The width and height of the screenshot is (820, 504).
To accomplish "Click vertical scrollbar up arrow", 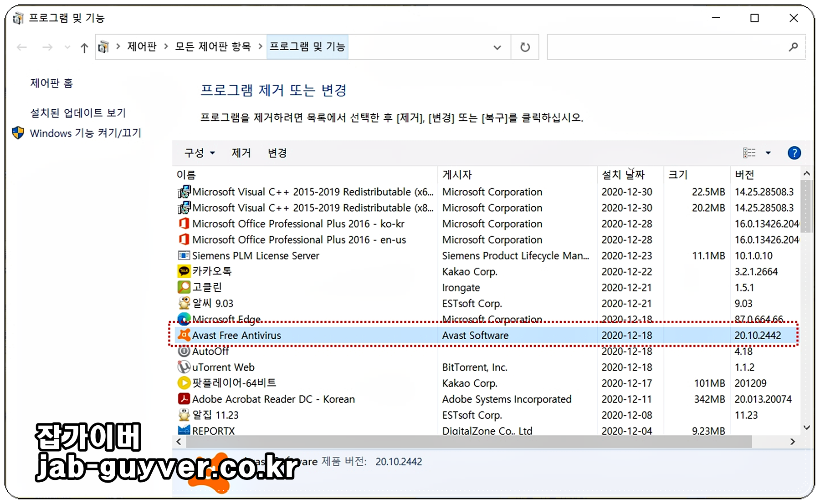I will (x=806, y=173).
